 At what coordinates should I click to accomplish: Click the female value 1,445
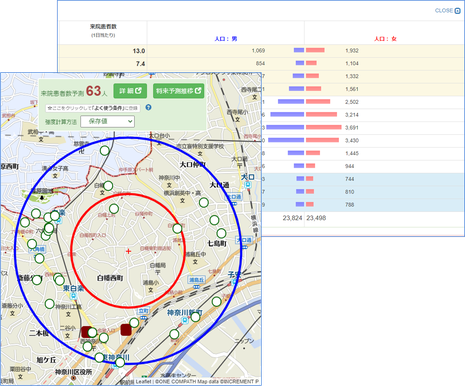[352, 153]
